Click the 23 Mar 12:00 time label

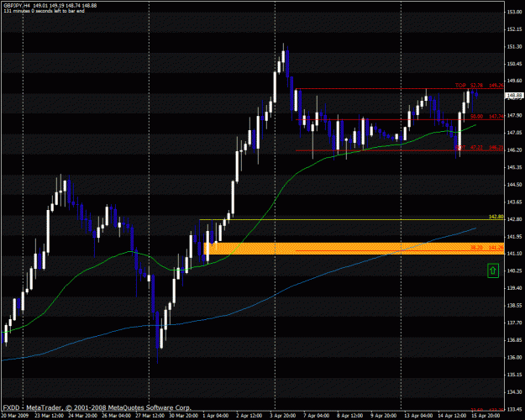click(49, 416)
